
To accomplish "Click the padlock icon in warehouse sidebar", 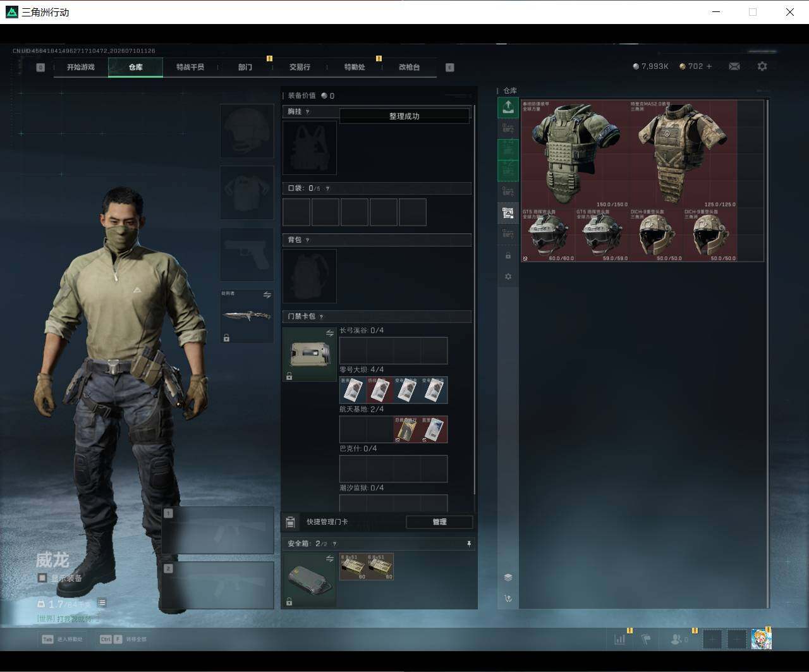I will click(508, 256).
